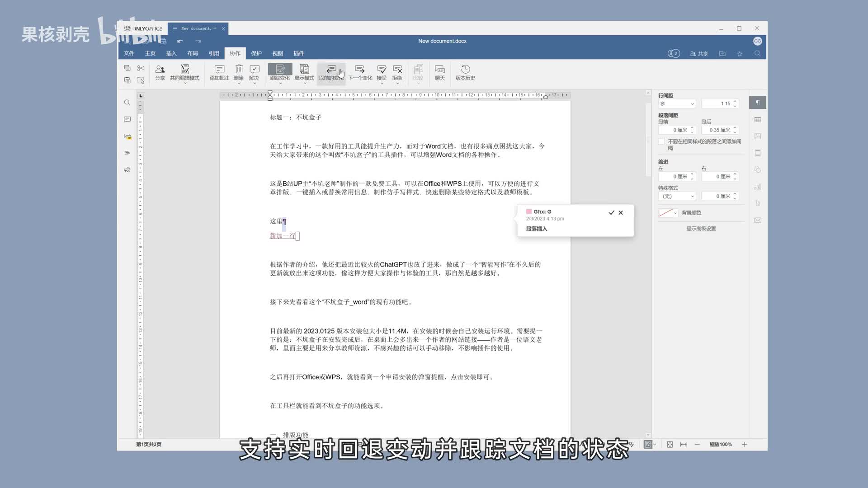Image resolution: width=868 pixels, height=488 pixels.
Task: Go to Next Change (下一个变化)
Action: coord(360,70)
